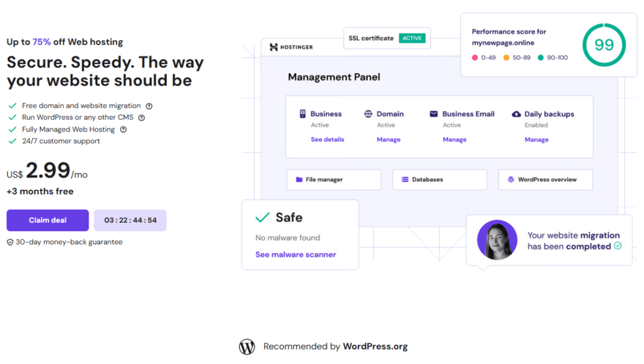Click the 75% discount text

pos(42,42)
